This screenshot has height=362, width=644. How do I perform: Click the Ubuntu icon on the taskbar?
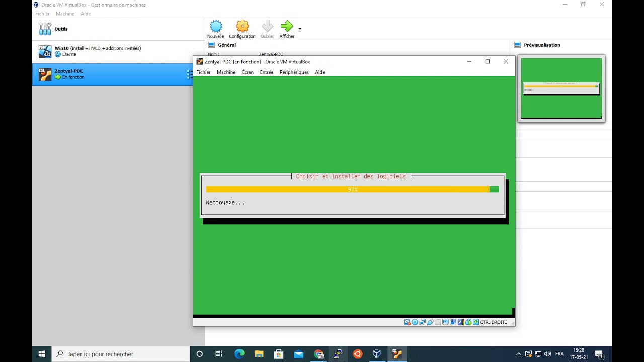coord(358,354)
